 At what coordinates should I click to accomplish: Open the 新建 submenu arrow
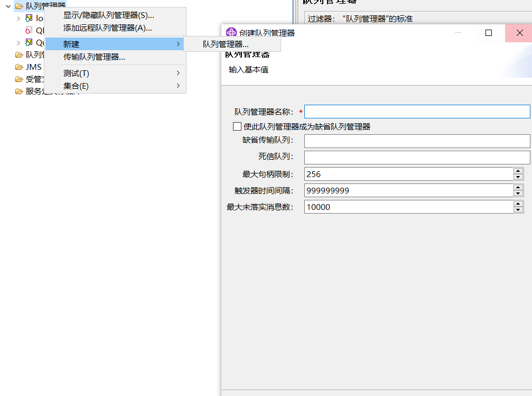178,44
